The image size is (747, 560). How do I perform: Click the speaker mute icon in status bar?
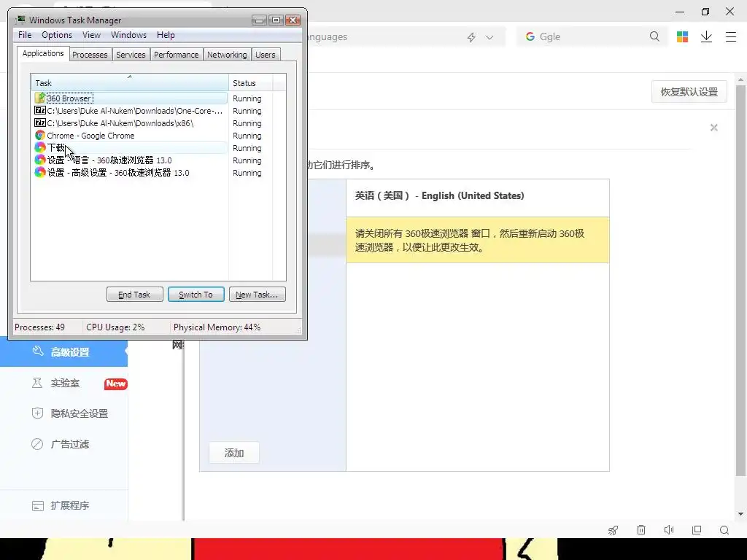point(669,530)
